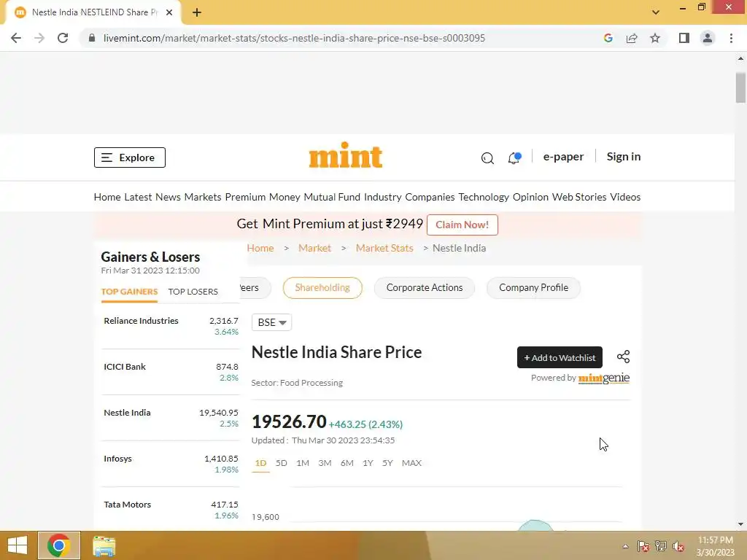The image size is (747, 560).
Task: Select the Shareholding pill tab
Action: [x=322, y=287]
